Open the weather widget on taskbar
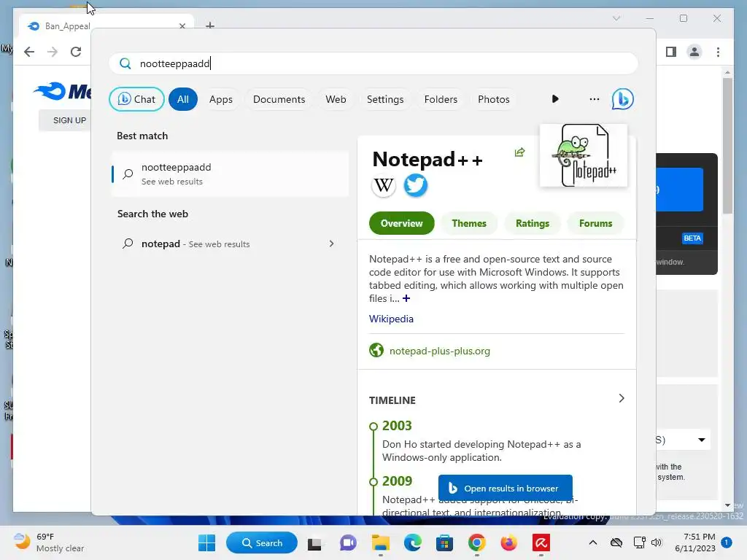Image resolution: width=747 pixels, height=560 pixels. tap(49, 542)
